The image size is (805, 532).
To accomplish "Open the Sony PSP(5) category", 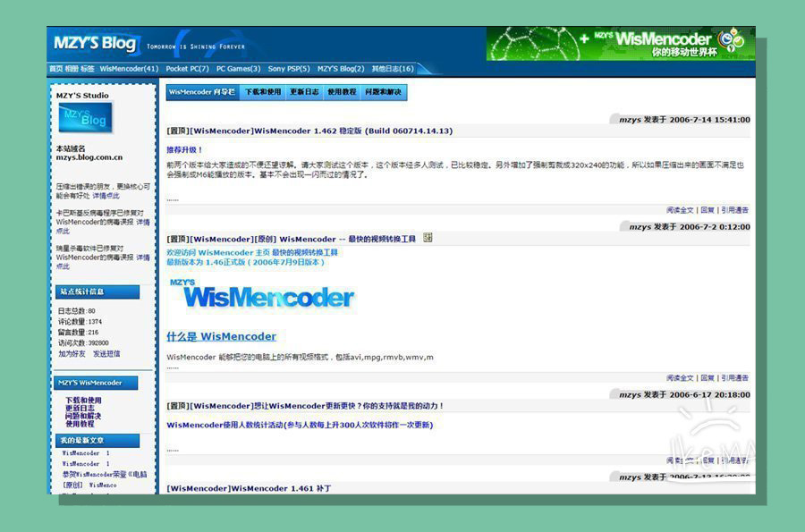I will (289, 69).
